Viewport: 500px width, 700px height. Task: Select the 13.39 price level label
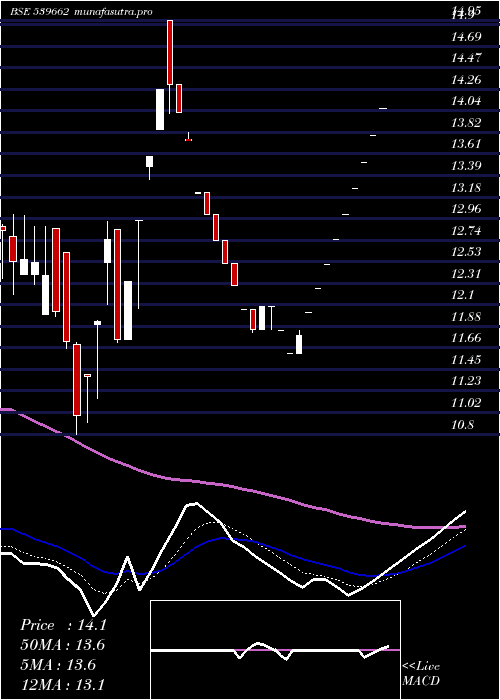(x=466, y=166)
